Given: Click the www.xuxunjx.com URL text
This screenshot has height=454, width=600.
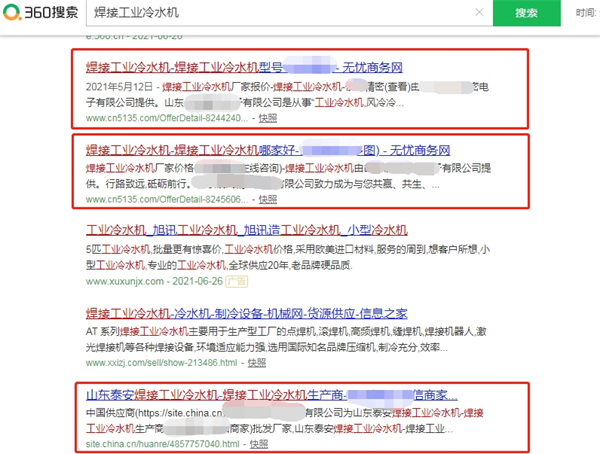Looking at the screenshot, I should [125, 281].
